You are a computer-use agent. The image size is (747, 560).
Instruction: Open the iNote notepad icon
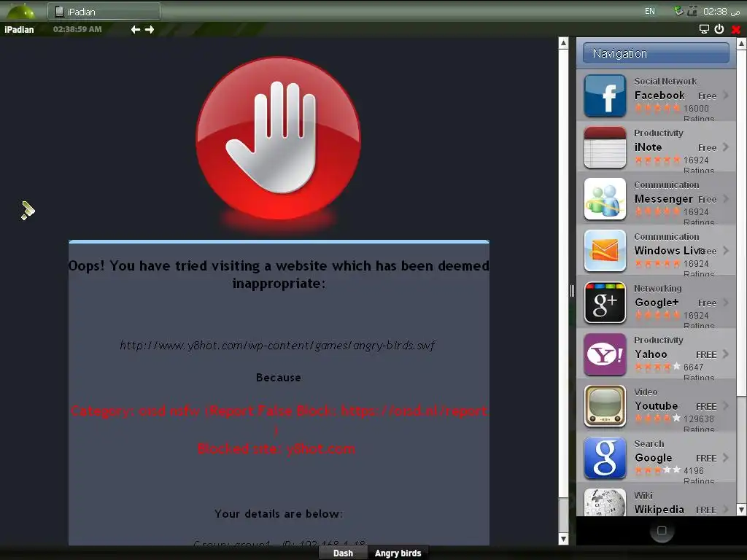605,147
